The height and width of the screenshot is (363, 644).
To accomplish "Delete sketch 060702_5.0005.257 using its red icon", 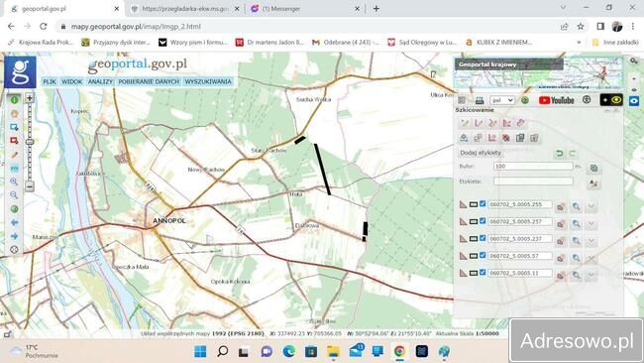I will coord(561,224).
